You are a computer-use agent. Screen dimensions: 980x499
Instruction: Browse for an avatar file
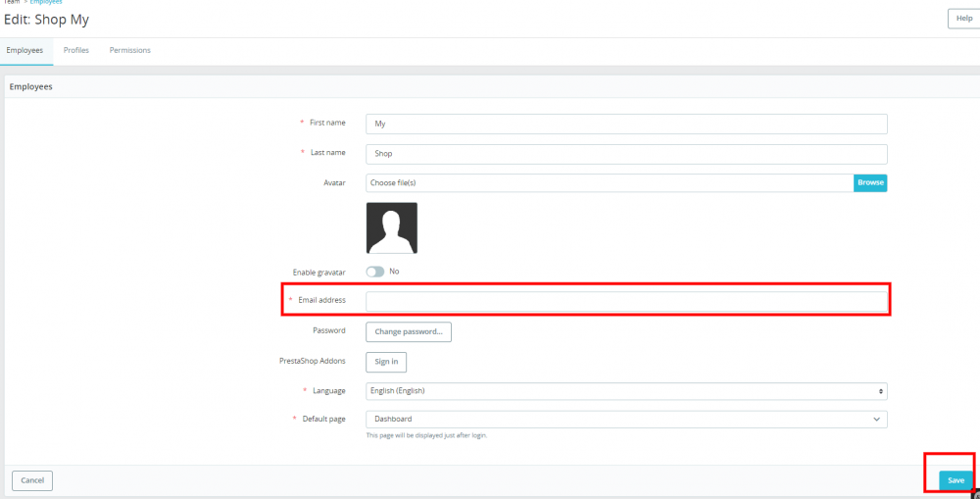870,182
